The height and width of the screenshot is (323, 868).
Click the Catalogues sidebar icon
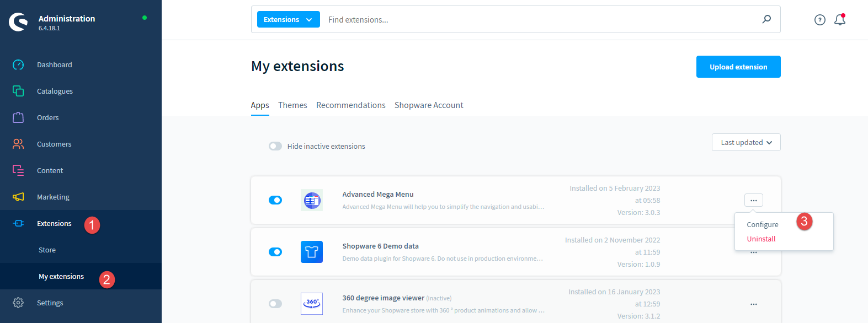pos(18,91)
